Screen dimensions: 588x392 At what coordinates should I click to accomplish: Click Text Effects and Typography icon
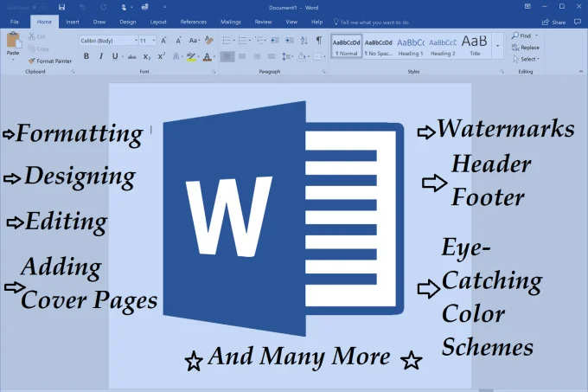(x=176, y=56)
